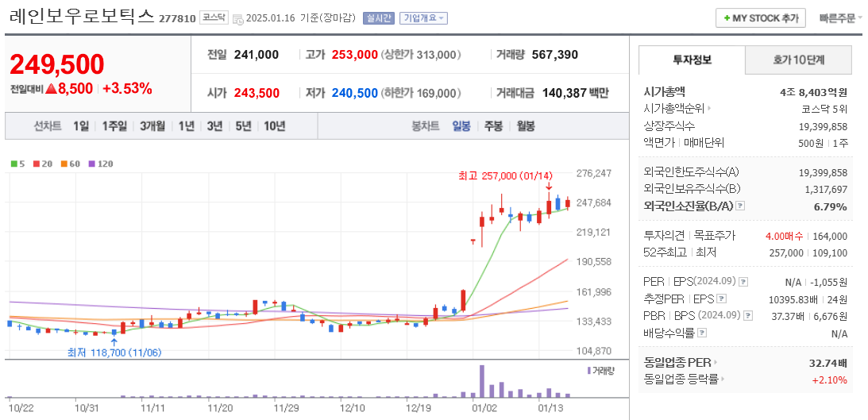Click the 4.00매수 investment opinion

[x=784, y=237]
